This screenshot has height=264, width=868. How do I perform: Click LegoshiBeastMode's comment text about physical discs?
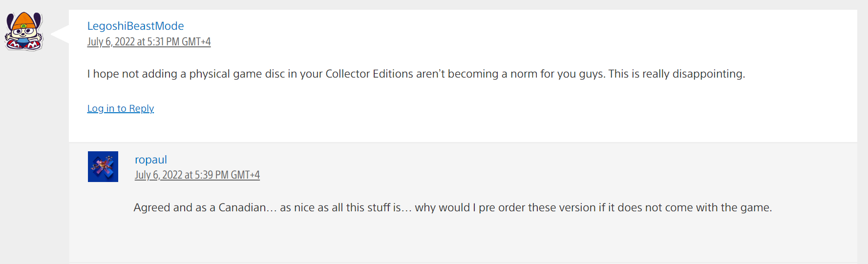pyautogui.click(x=416, y=74)
